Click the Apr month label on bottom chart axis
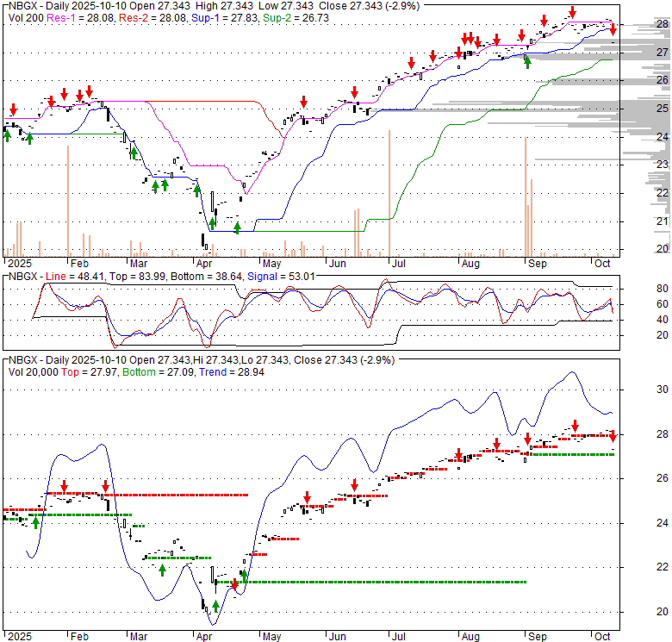Viewport: 672px width, 642px height. point(205,637)
